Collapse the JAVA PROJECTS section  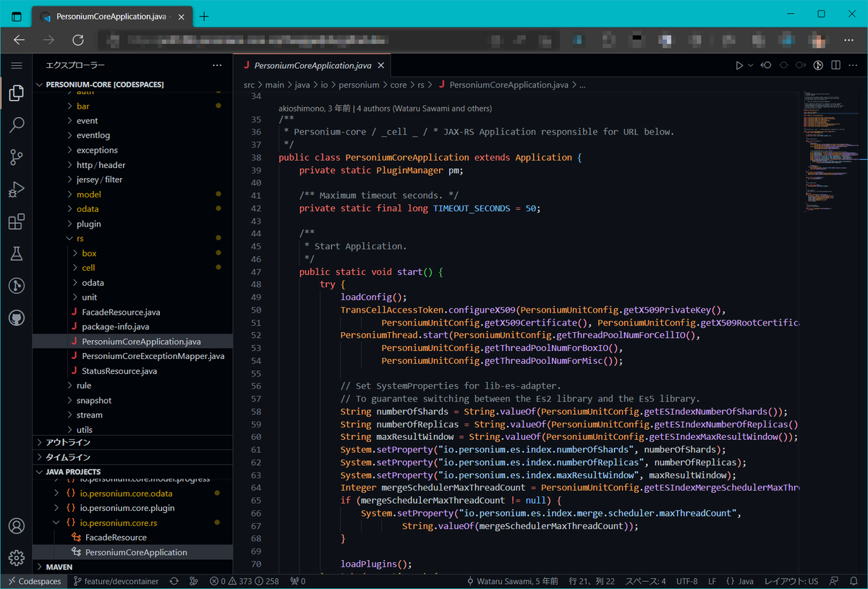(x=133, y=472)
